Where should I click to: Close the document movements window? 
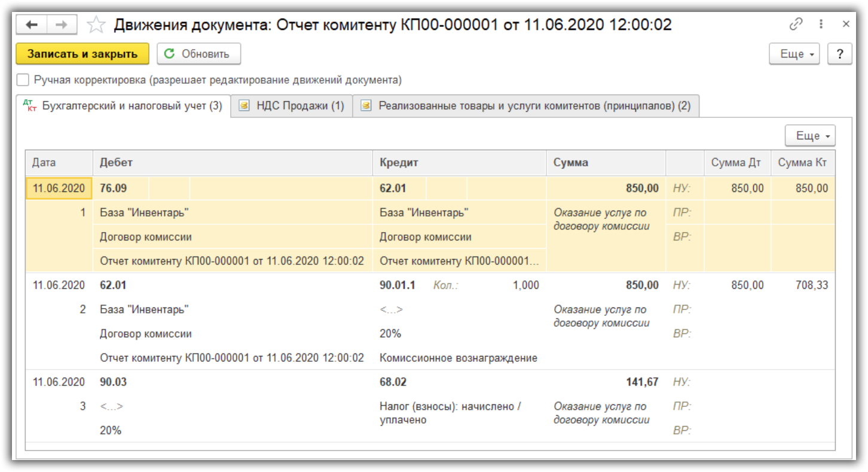point(846,25)
